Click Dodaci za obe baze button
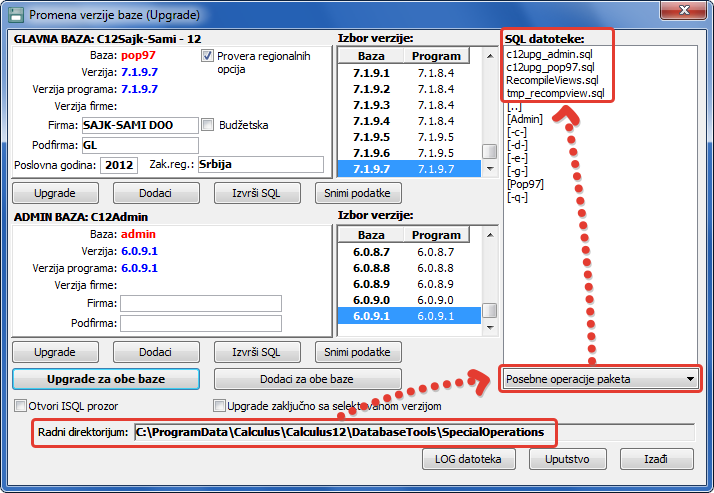The image size is (714, 493). pyautogui.click(x=307, y=380)
